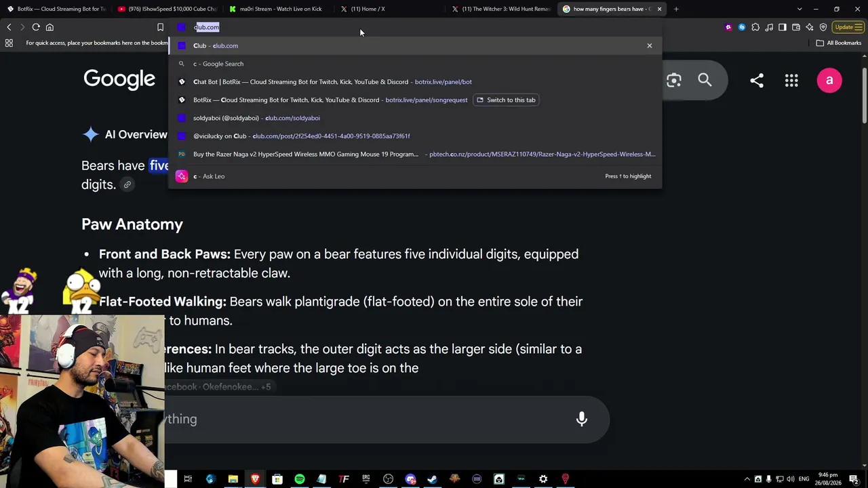Image resolution: width=868 pixels, height=488 pixels.
Task: Expand the tab search dropdown arrow
Action: [799, 9]
